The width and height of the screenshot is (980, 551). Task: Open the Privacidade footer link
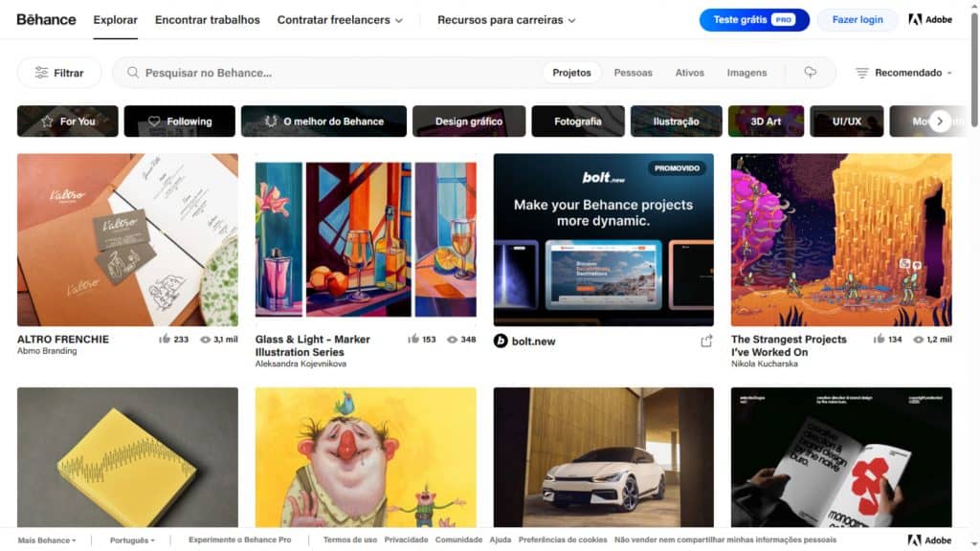(x=406, y=540)
